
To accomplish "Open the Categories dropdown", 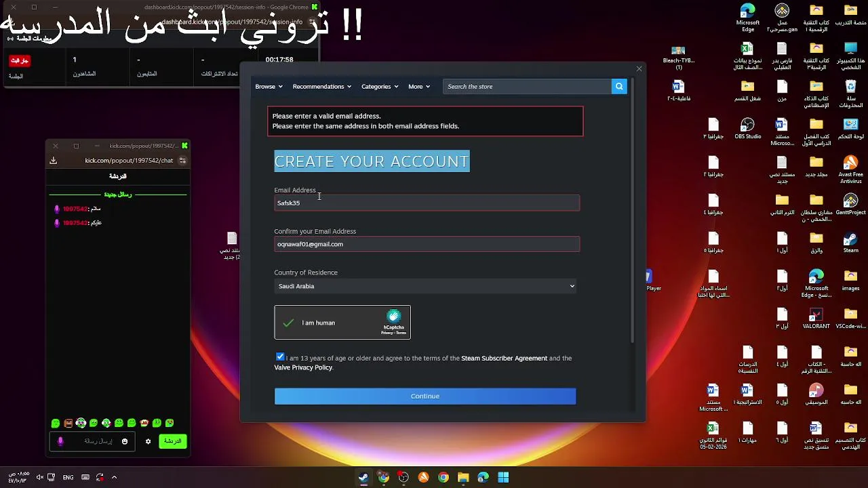I will [x=379, y=87].
